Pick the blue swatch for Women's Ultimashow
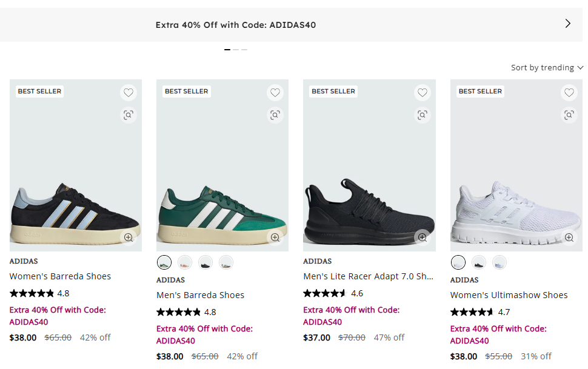 click(499, 262)
